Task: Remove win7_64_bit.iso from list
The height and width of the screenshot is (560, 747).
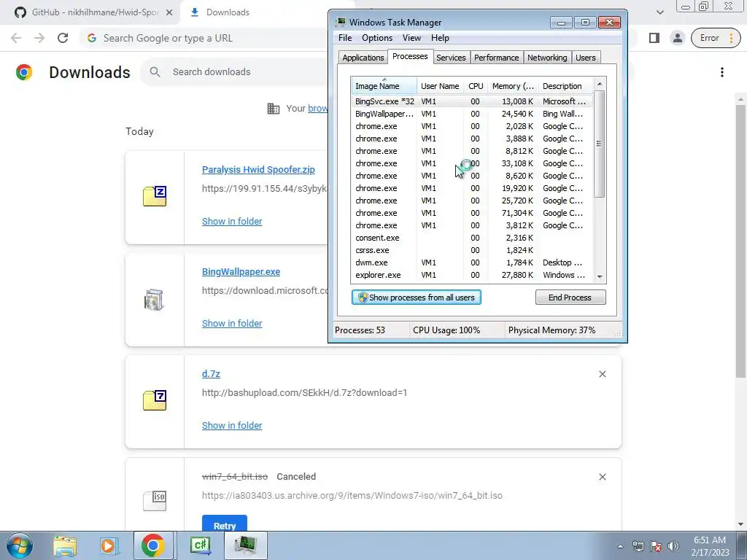Action: [x=602, y=477]
